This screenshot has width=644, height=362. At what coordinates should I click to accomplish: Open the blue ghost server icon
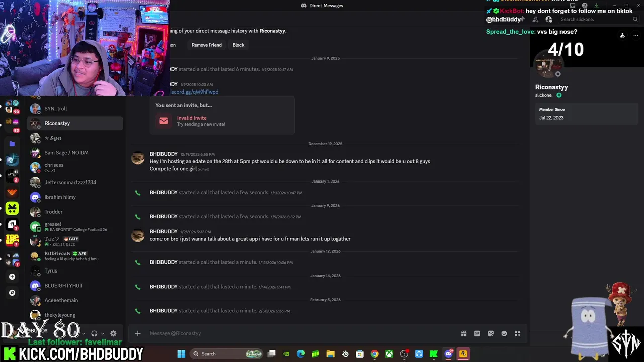[x=12, y=160]
